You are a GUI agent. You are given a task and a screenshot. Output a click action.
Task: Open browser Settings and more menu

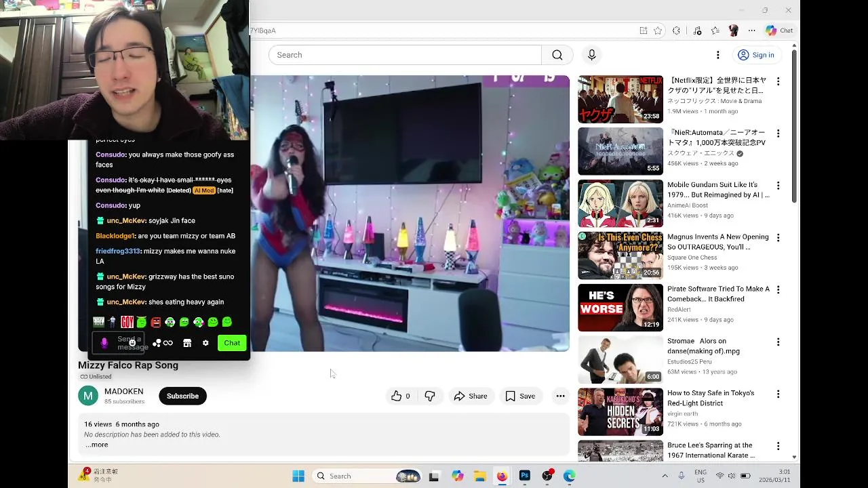[x=751, y=30]
